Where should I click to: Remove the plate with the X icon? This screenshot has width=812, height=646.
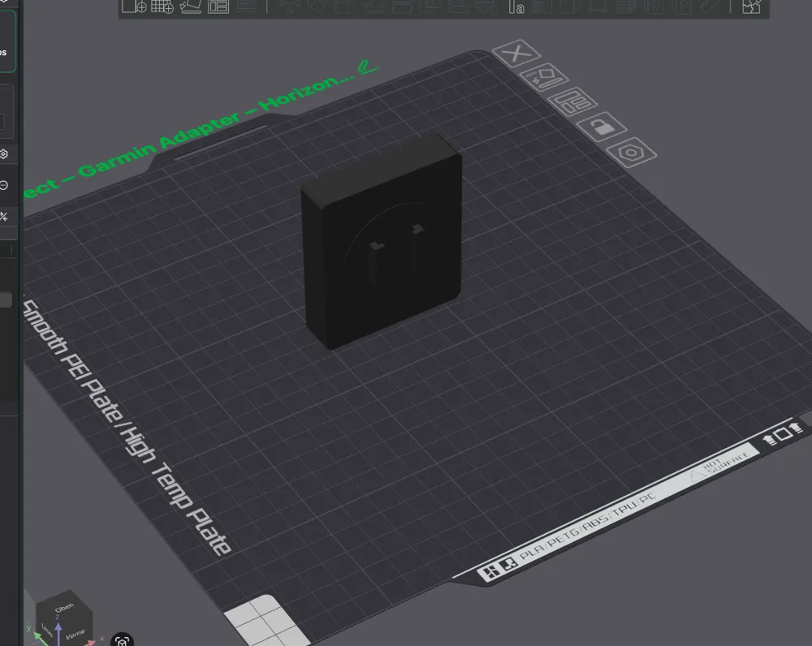516,53
